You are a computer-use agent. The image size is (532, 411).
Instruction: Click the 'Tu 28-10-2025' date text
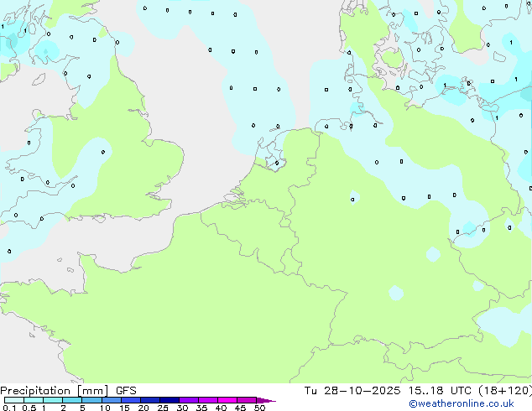point(352,391)
